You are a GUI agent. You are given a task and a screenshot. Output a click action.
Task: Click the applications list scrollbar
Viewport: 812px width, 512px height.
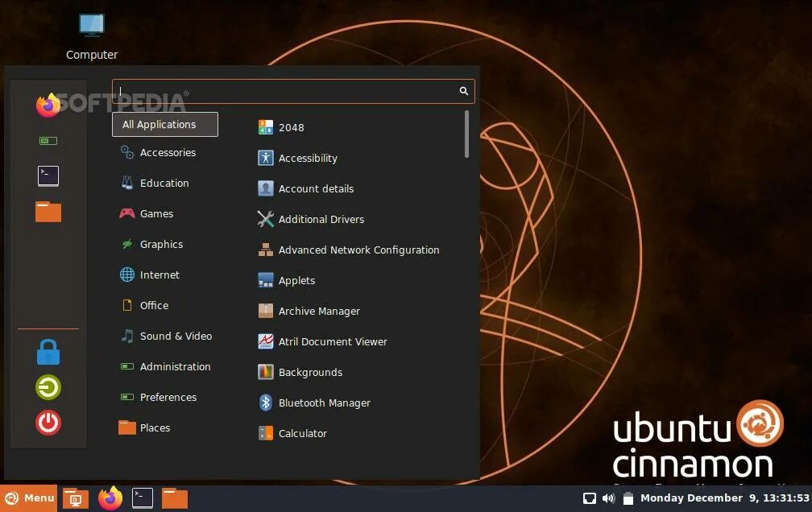pyautogui.click(x=466, y=134)
